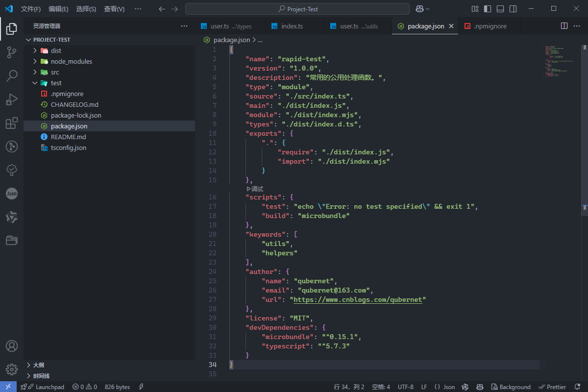Expand the dist folder
The width and height of the screenshot is (588, 392).
(55, 50)
